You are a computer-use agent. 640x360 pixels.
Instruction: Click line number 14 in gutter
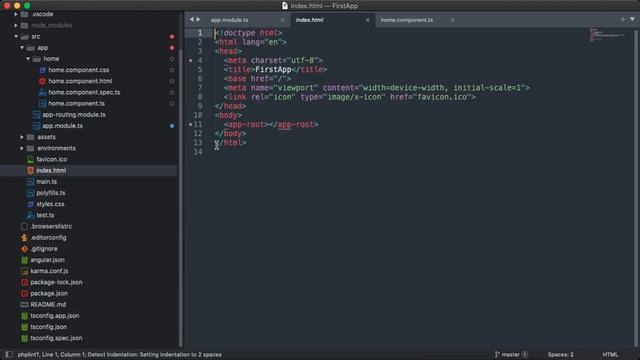tap(198, 152)
